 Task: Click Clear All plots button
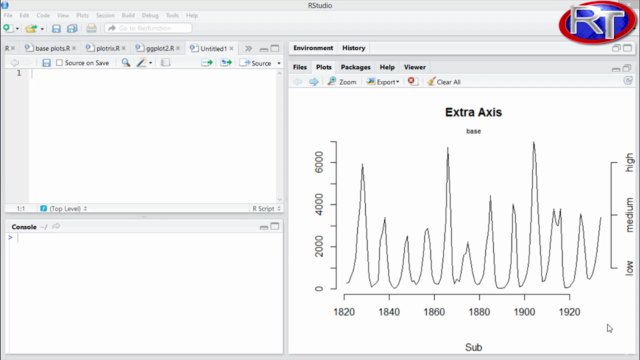[x=444, y=82]
